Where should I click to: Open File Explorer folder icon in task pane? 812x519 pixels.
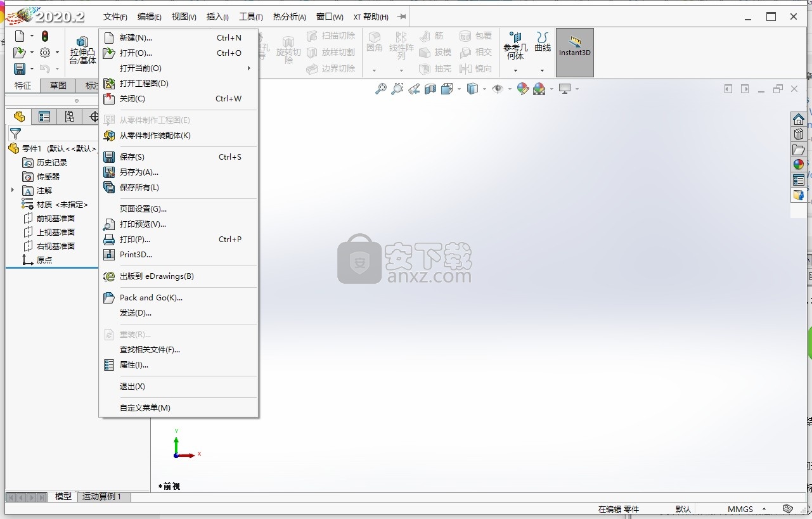(799, 150)
